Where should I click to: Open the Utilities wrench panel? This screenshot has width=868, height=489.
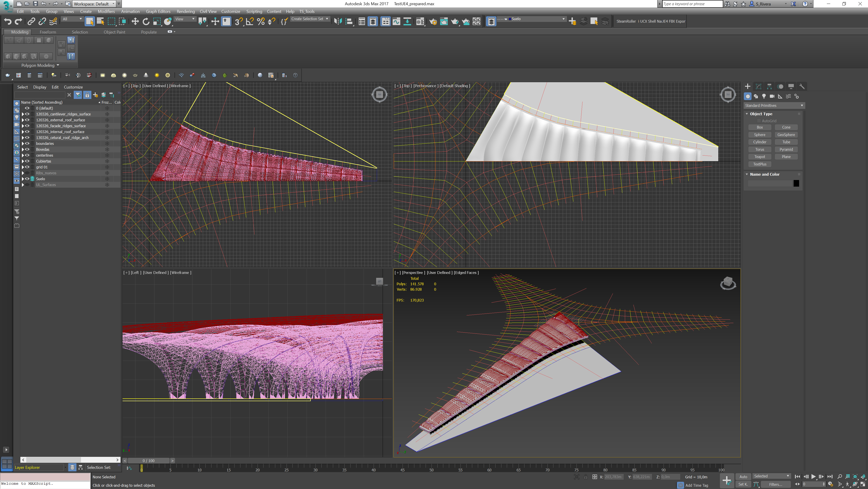point(802,86)
